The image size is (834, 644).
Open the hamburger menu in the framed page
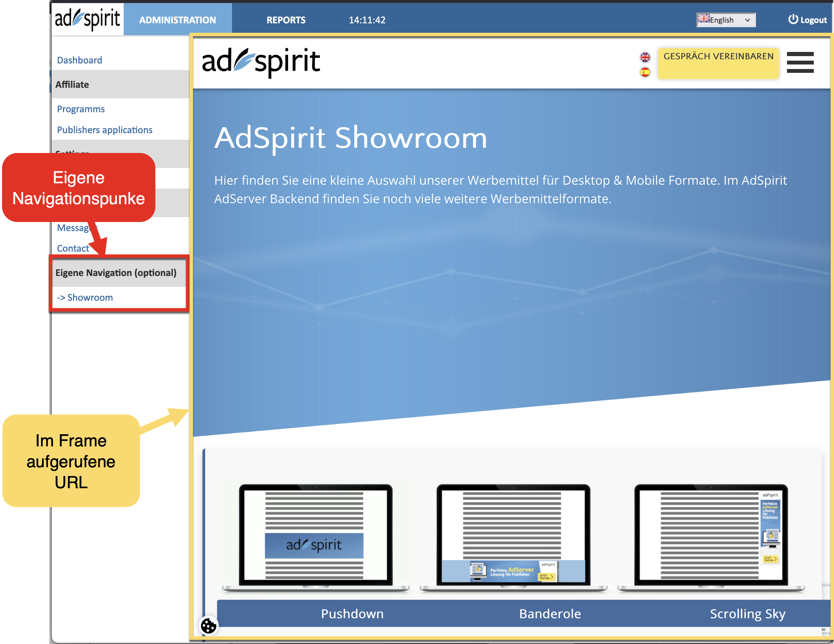[800, 62]
